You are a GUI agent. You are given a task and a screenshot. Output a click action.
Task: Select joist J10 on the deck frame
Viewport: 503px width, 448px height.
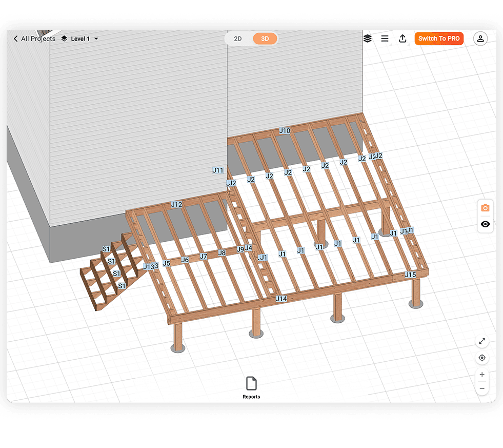285,131
